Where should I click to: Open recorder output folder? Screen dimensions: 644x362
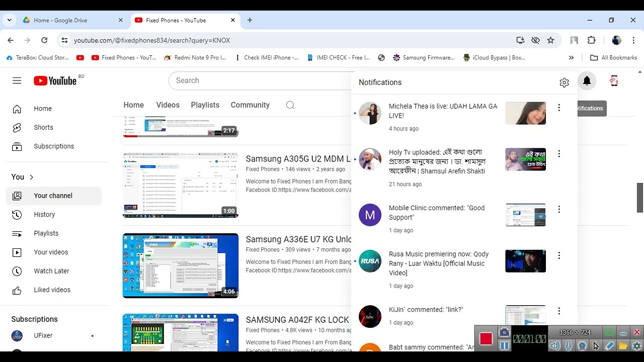[x=623, y=346]
